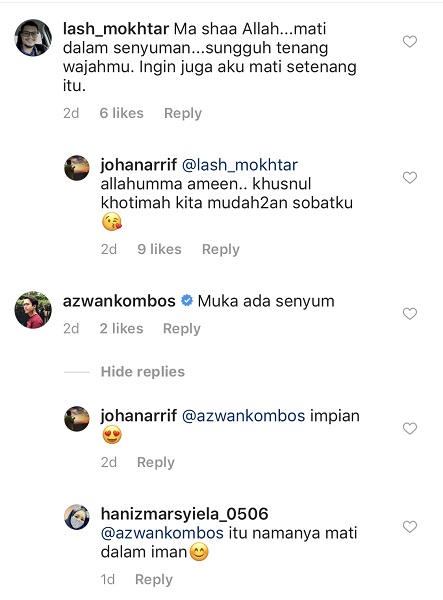443x600 pixels.
Task: Tap the heart on azwankombos' comment
Action: (x=410, y=314)
